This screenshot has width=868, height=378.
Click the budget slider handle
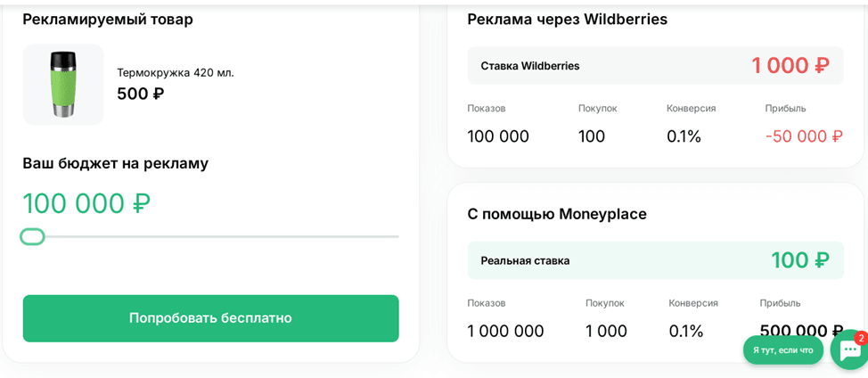coord(32,236)
